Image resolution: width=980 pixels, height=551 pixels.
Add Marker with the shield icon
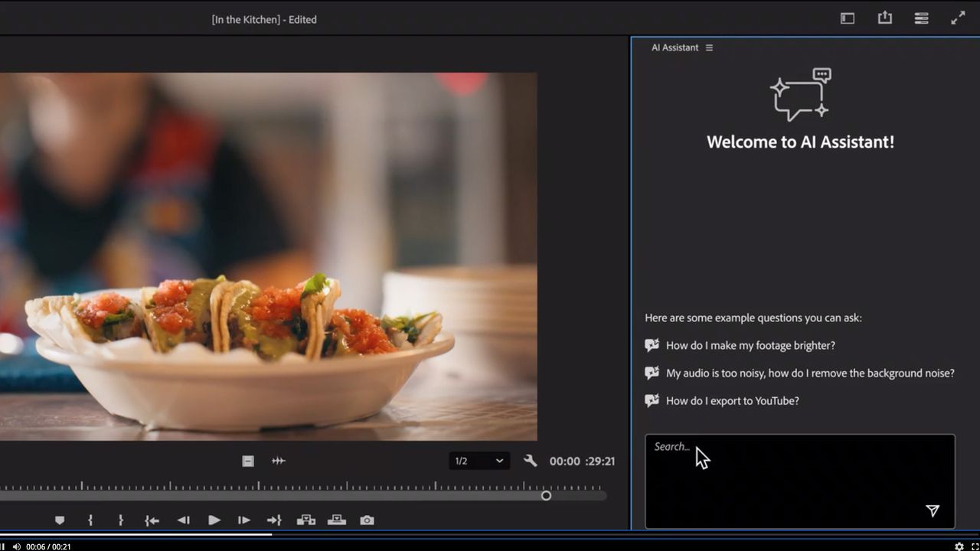pyautogui.click(x=60, y=520)
